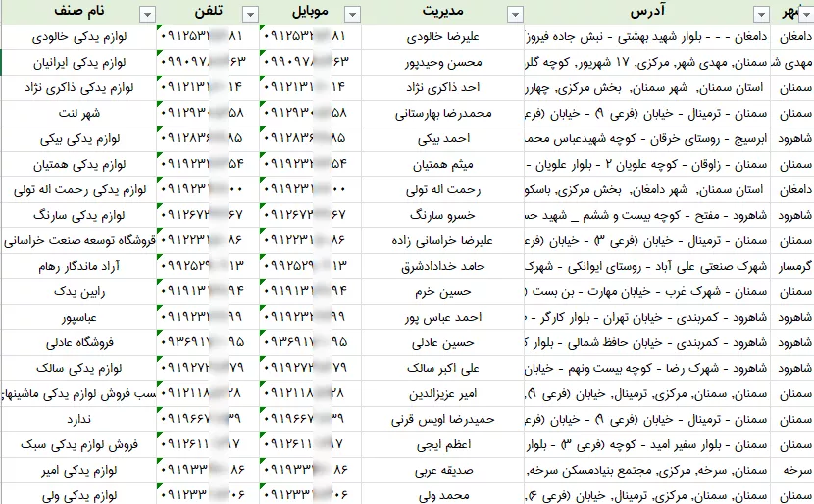This screenshot has width=814, height=504.
Task: Select the cell لوازم یدکی رحمت اله تولی
Action: [78, 189]
